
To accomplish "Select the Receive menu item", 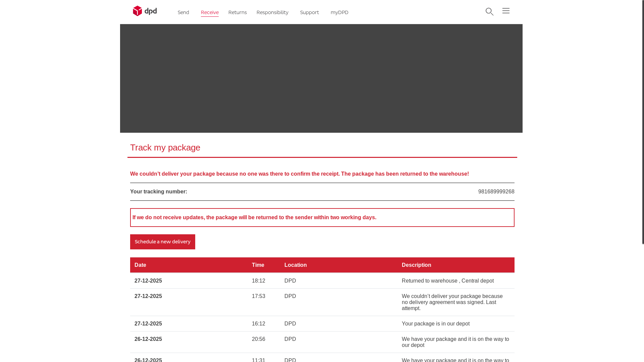I will [x=210, y=12].
